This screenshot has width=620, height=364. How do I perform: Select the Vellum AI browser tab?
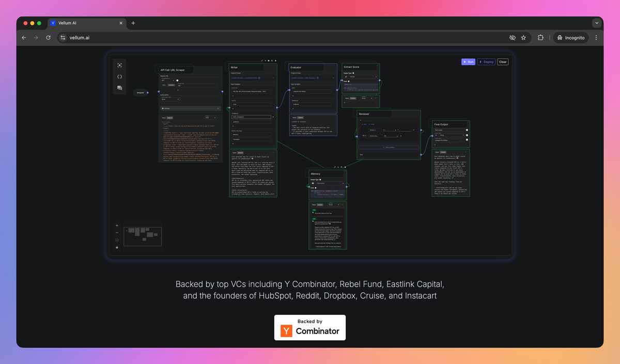click(87, 23)
